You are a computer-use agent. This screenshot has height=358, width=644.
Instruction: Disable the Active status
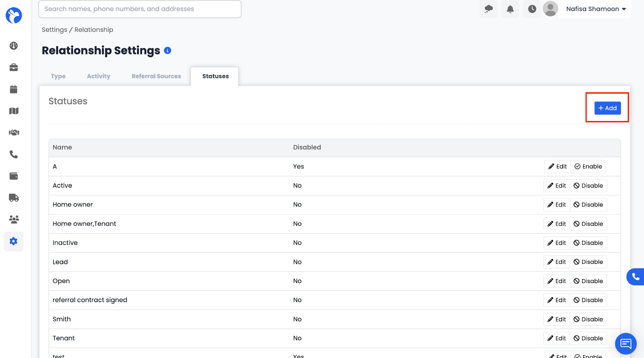588,186
